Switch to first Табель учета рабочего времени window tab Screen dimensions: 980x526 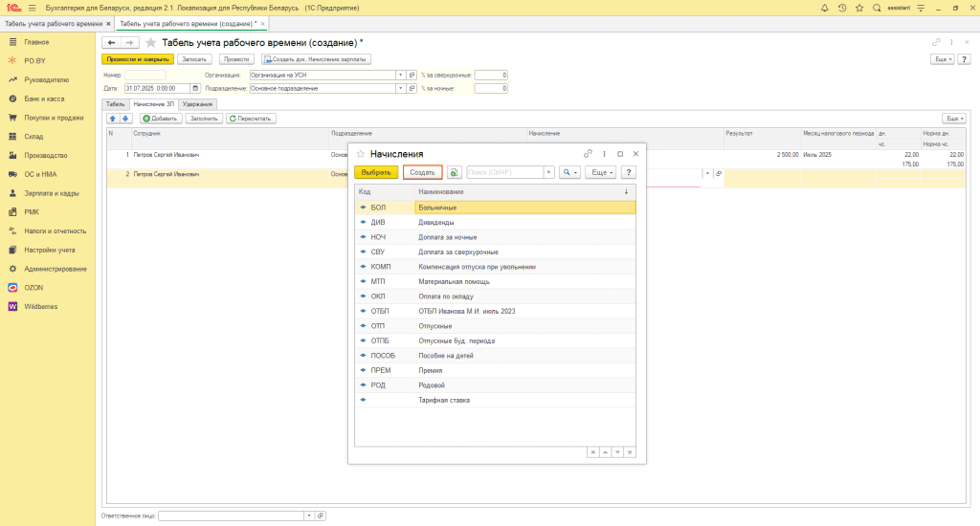pos(54,24)
